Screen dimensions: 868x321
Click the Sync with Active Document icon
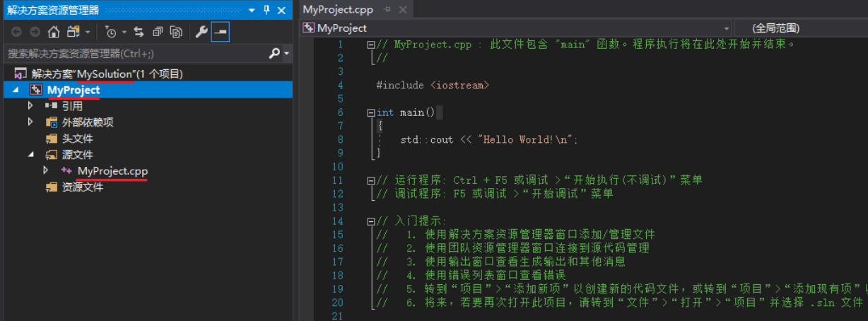pos(139,32)
